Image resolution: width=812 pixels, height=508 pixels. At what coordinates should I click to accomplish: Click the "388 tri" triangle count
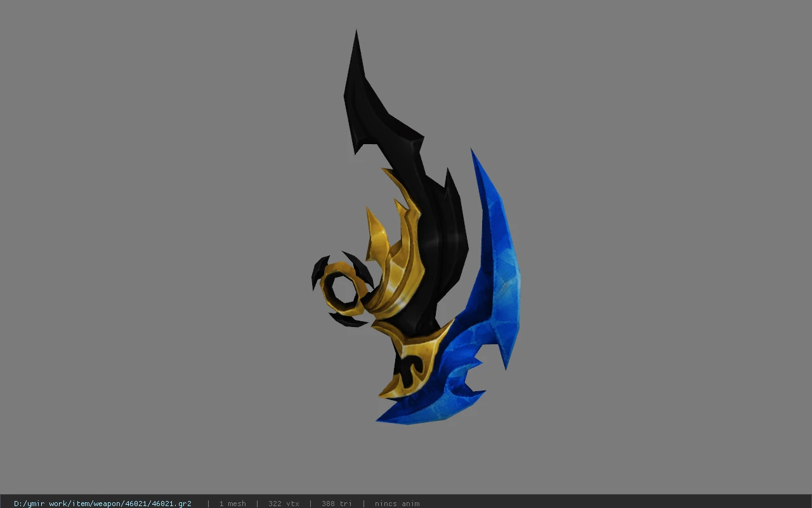click(x=337, y=504)
